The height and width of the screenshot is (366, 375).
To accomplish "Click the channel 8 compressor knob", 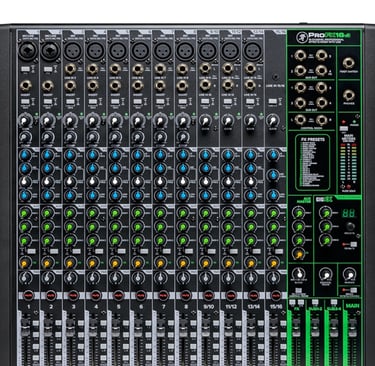I will (x=182, y=137).
